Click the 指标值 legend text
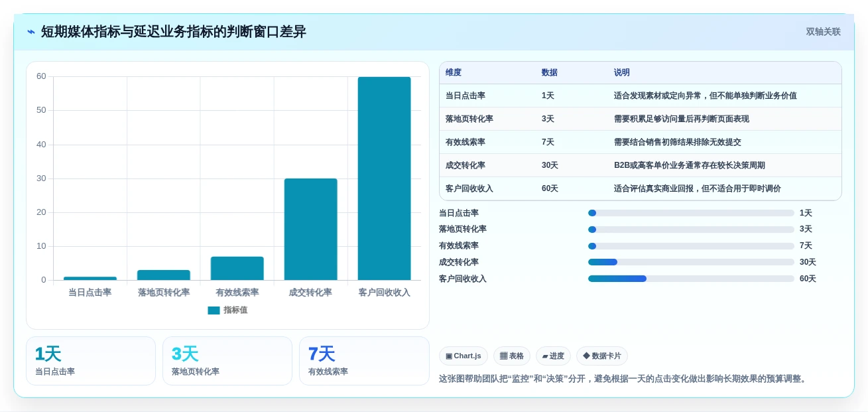The image size is (868, 412). (235, 310)
